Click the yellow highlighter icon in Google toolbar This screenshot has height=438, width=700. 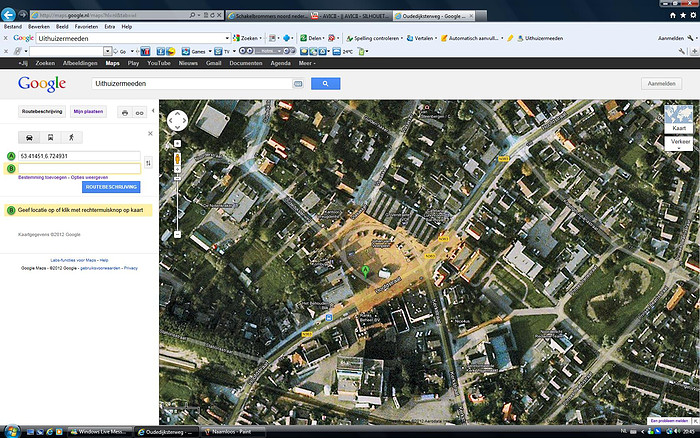click(x=510, y=38)
